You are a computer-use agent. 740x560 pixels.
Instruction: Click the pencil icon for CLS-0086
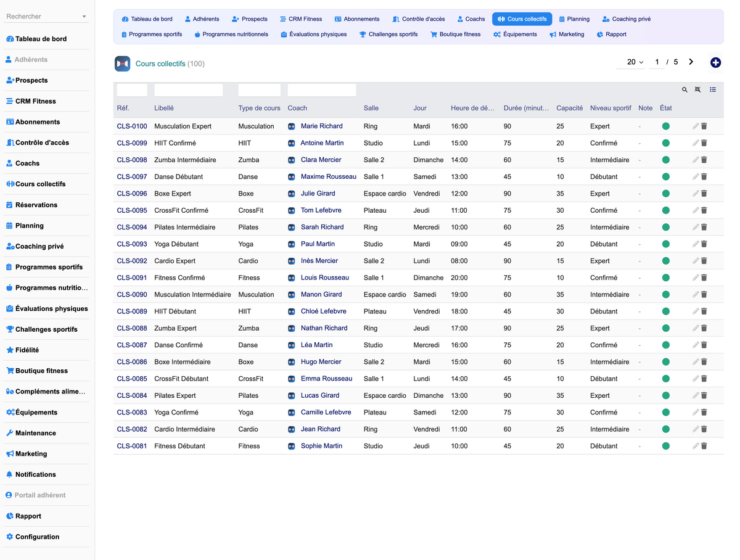[x=696, y=361]
